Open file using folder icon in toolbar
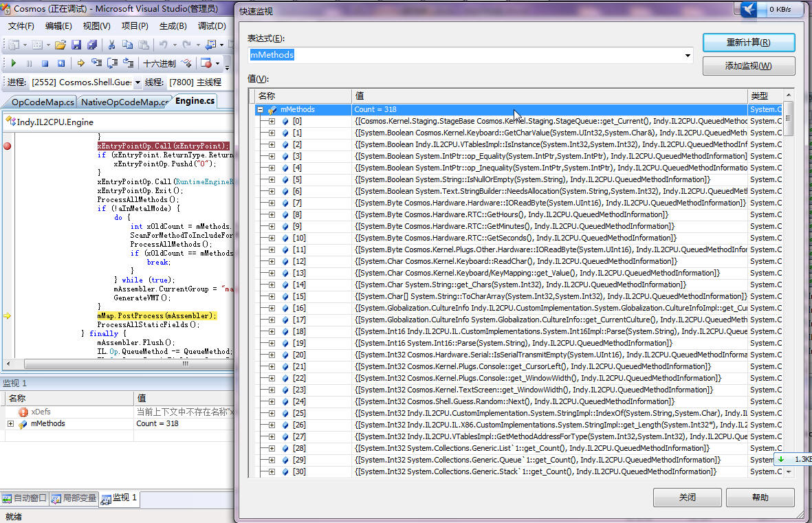 coord(60,45)
